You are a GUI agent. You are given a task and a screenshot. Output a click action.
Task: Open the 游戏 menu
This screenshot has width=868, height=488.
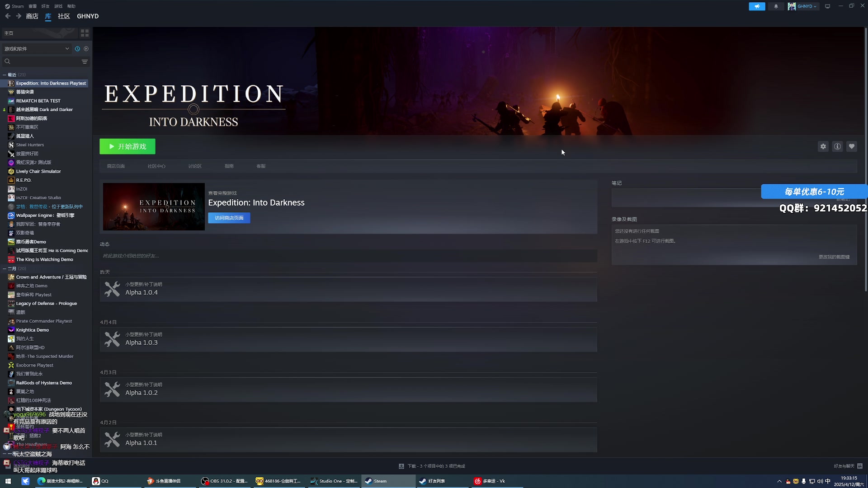[58, 6]
